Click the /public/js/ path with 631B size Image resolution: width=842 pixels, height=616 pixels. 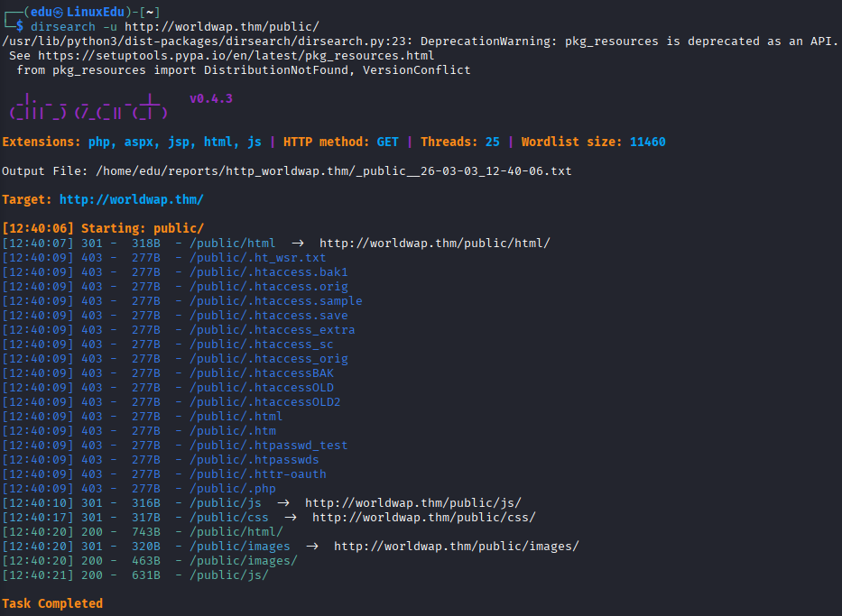pos(228,575)
